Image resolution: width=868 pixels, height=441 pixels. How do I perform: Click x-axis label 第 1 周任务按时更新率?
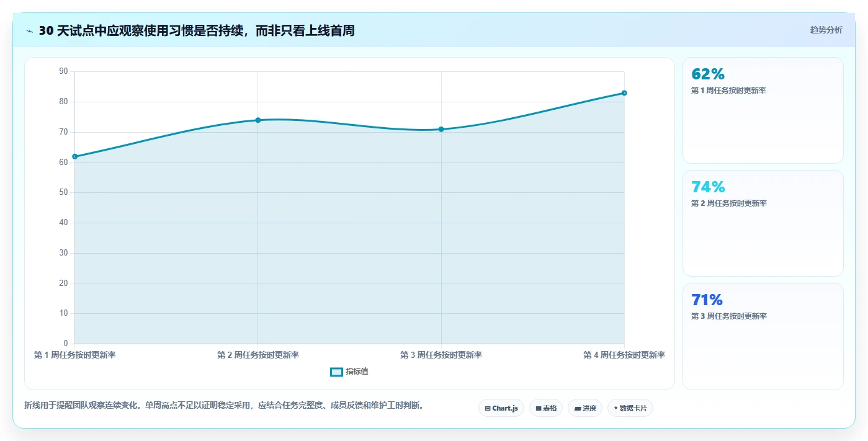pos(74,355)
